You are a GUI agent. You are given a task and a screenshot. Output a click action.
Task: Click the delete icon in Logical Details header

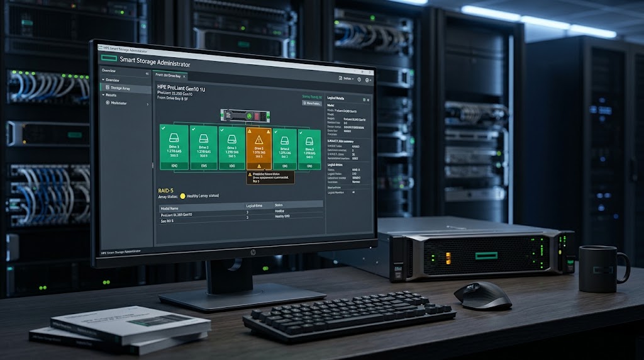pyautogui.click(x=364, y=100)
